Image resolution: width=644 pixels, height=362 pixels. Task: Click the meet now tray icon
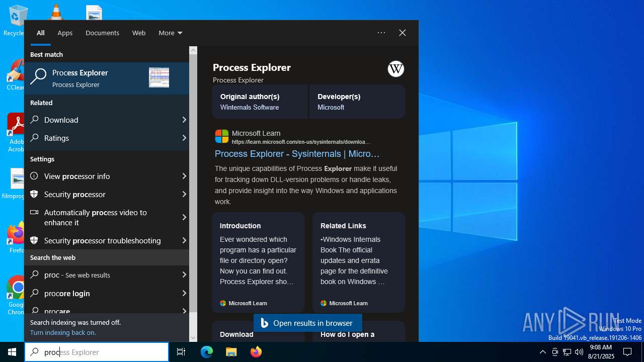tap(555, 352)
